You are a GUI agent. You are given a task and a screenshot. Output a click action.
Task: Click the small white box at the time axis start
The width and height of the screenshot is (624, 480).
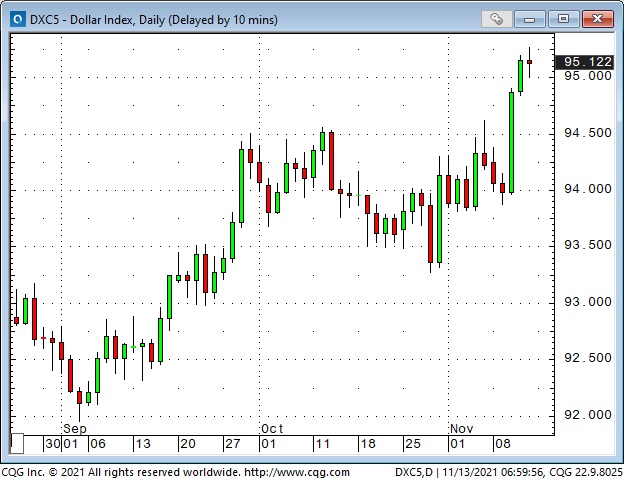pyautogui.click(x=17, y=443)
